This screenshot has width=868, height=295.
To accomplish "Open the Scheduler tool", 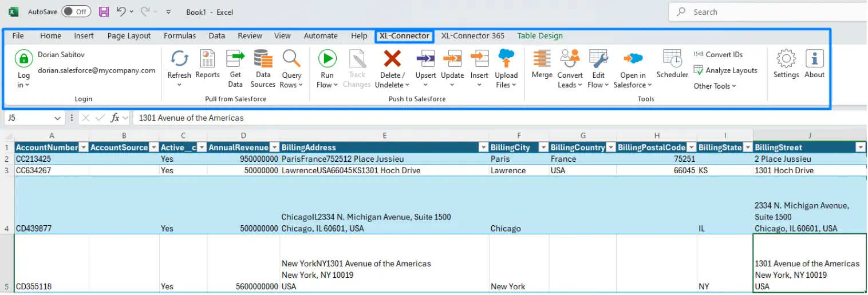I will click(x=672, y=64).
